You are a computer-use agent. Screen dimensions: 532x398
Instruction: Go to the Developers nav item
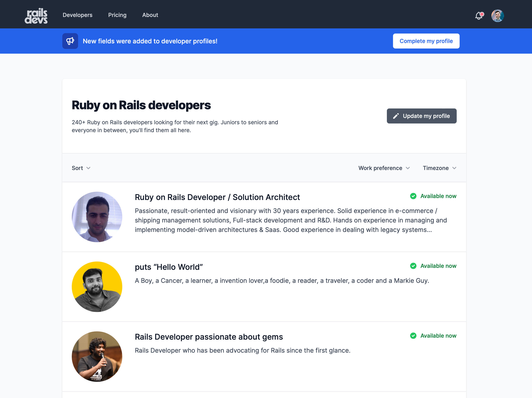77,15
